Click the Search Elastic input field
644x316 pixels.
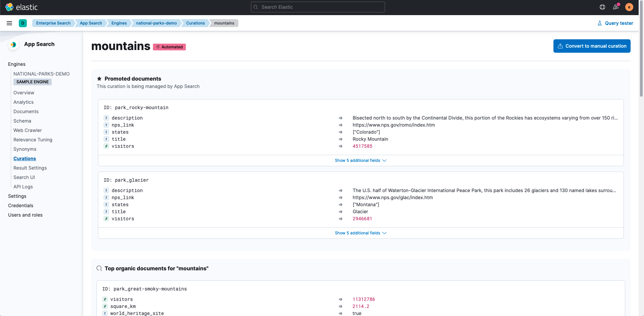coord(318,7)
